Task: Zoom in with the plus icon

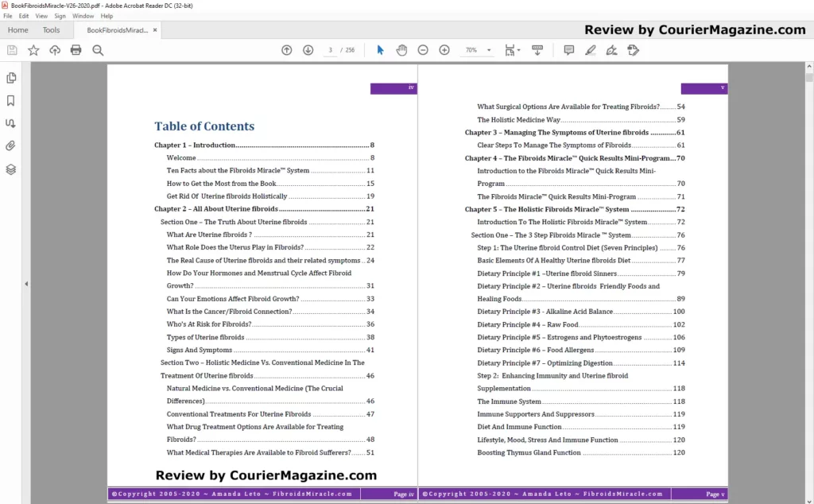Action: (444, 50)
